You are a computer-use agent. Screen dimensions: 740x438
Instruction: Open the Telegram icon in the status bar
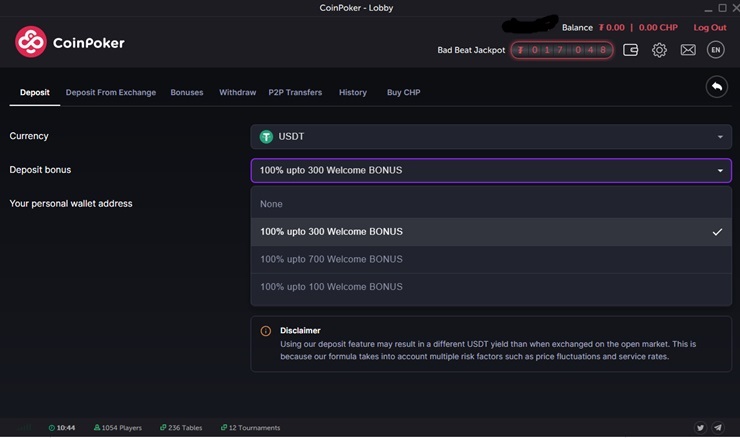[x=718, y=428]
